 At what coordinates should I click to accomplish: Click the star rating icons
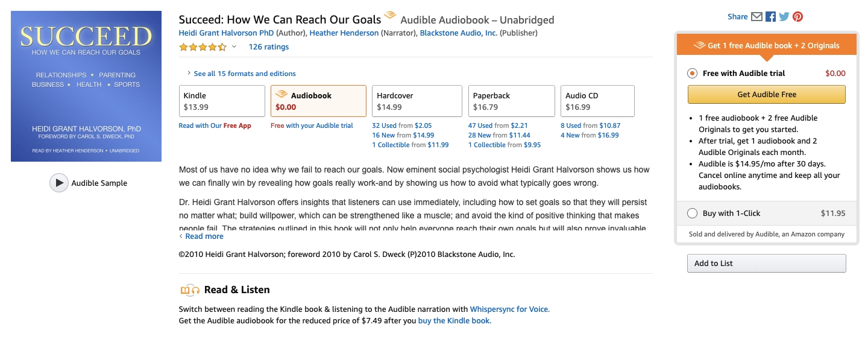(203, 47)
